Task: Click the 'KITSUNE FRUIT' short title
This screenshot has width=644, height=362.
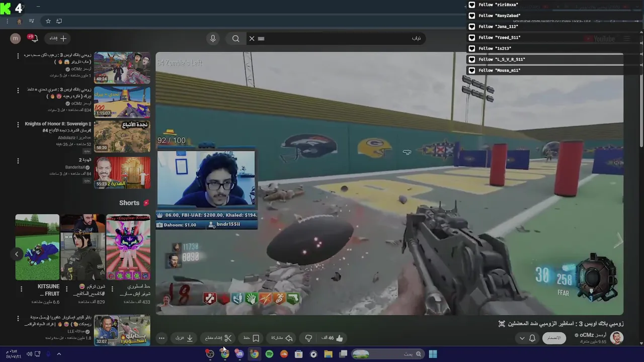Action: pyautogui.click(x=48, y=290)
